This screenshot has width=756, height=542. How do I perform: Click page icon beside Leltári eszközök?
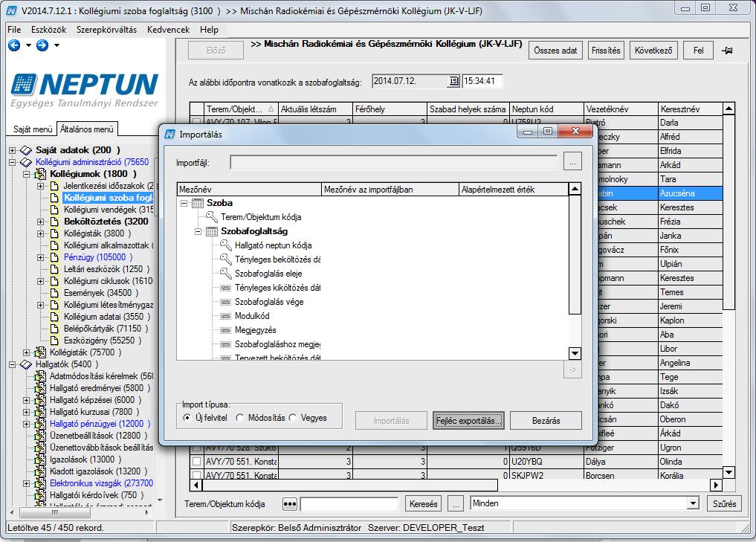(54, 269)
